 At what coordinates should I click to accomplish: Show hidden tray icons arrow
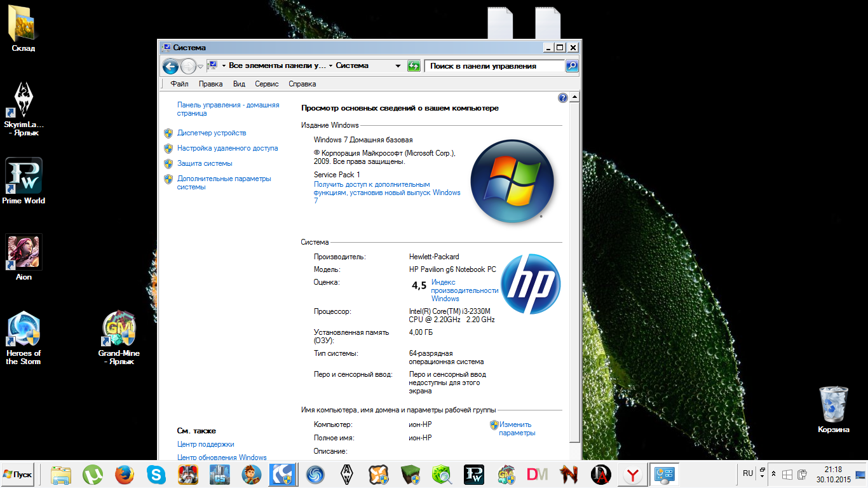click(x=773, y=474)
